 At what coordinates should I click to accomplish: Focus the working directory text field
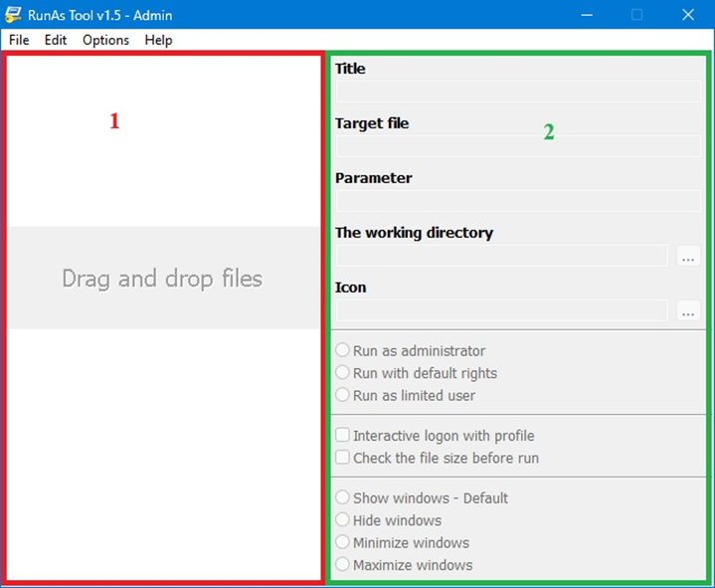pos(501,256)
